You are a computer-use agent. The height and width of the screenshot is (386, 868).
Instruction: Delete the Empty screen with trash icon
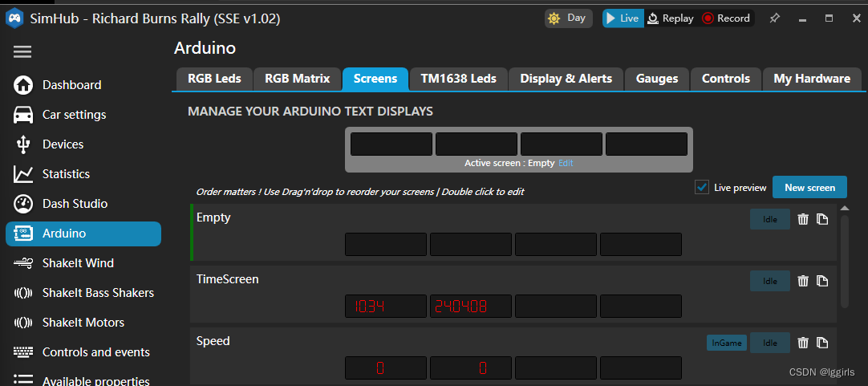coord(803,219)
